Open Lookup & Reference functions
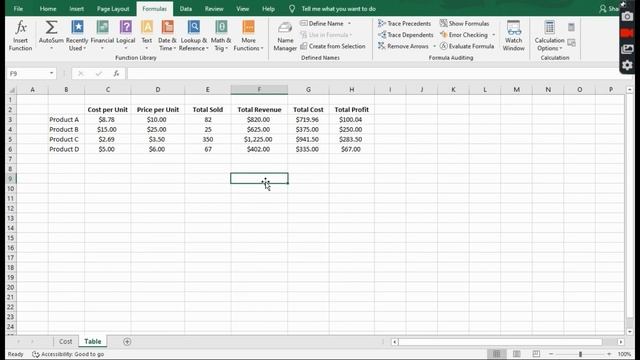Screen dimensions: 640x360 (x=194, y=36)
